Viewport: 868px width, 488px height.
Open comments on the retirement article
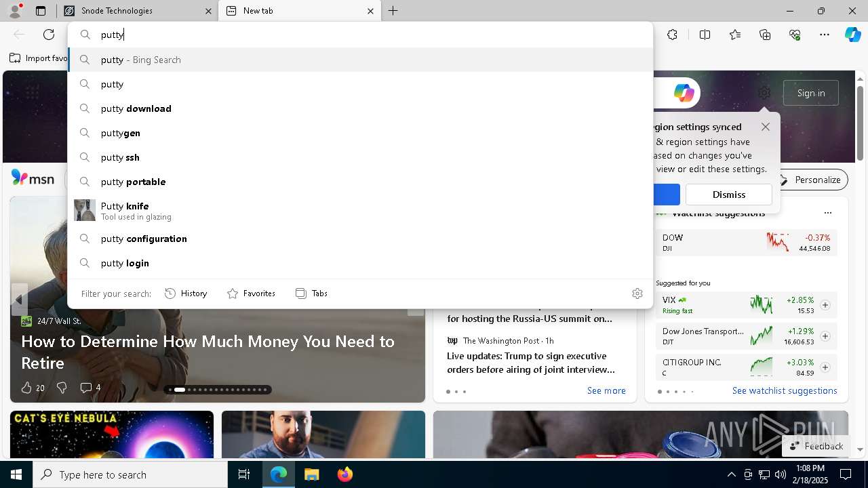[90, 388]
